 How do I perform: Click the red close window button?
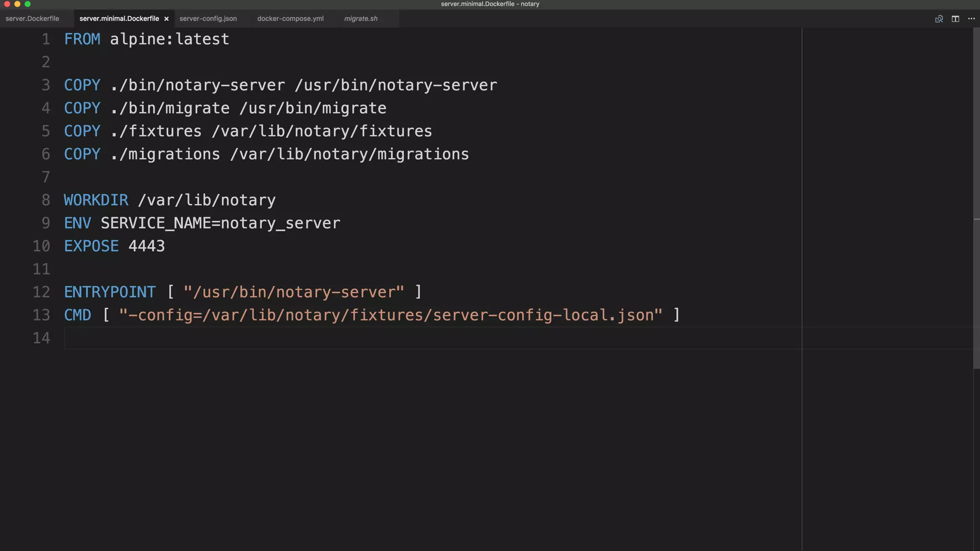pyautogui.click(x=7, y=4)
